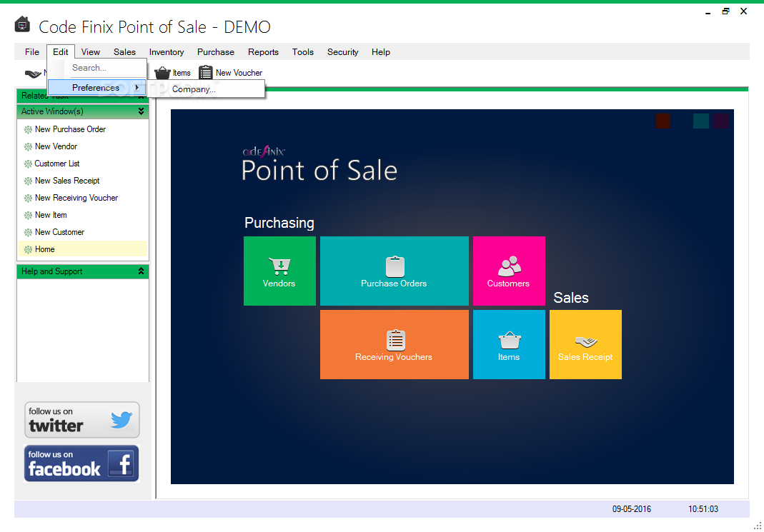Open the Edit menu

(x=61, y=52)
